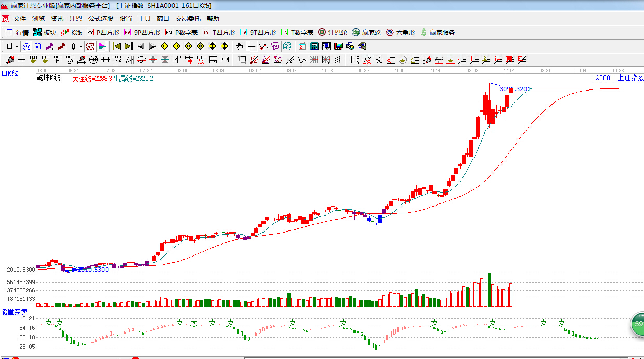Open the 工具 menu
The height and width of the screenshot is (359, 644).
(x=144, y=19)
